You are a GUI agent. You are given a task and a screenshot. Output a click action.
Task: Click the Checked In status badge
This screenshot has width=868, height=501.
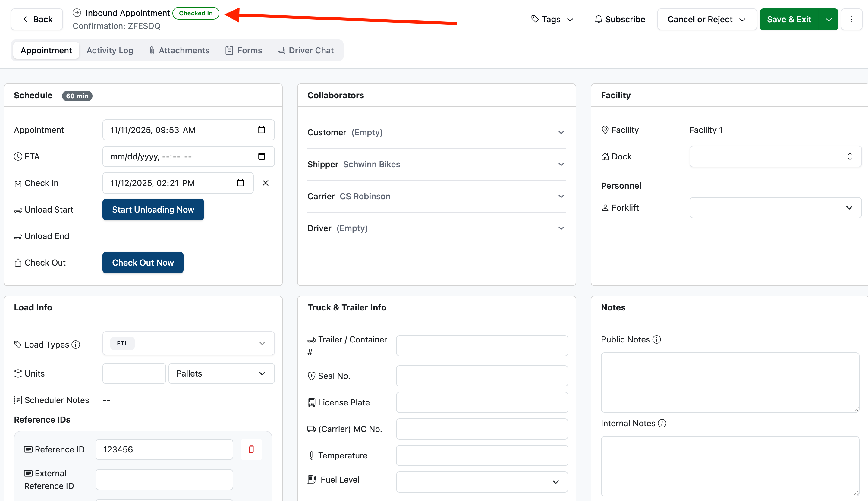(195, 13)
